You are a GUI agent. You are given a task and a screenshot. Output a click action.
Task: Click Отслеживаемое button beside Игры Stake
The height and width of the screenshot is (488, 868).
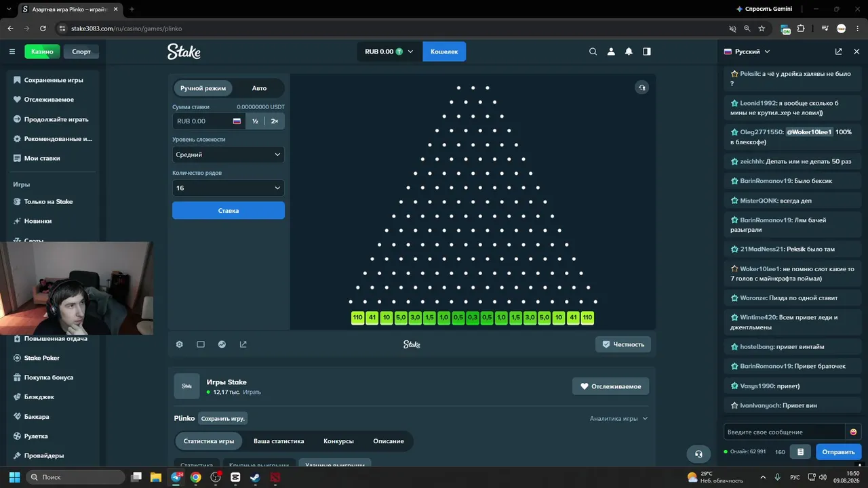(x=611, y=386)
